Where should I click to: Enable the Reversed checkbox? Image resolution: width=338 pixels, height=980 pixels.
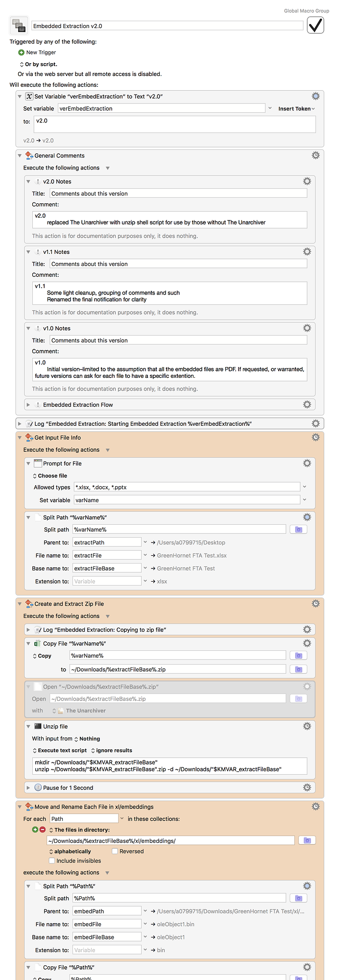[115, 851]
